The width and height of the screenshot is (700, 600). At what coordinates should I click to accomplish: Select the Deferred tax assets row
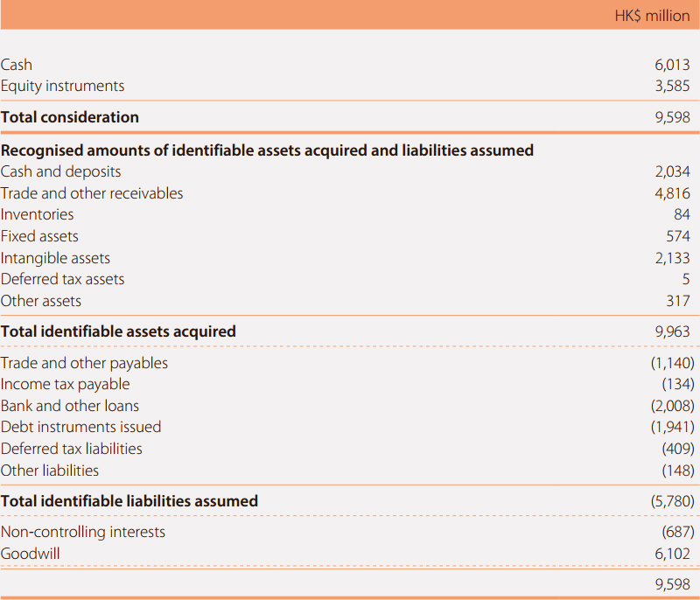[x=350, y=279]
